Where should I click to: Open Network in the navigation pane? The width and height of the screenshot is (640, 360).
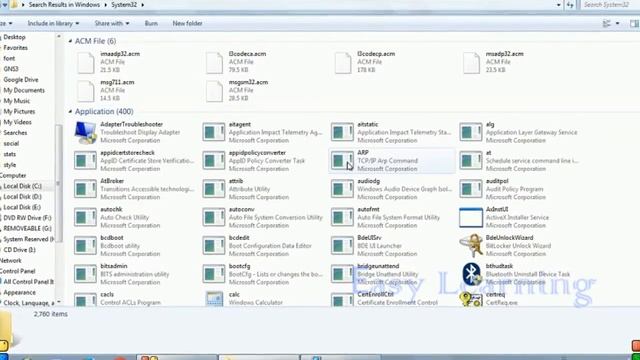click(11, 260)
